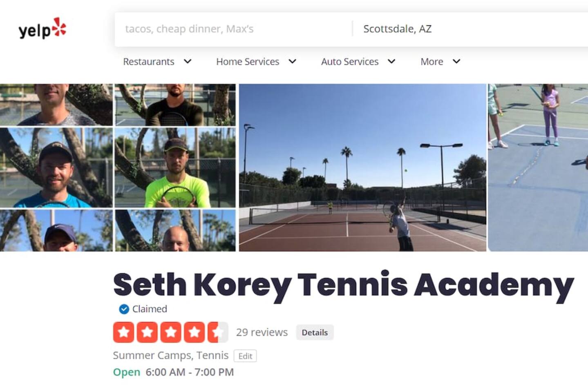Open the Restaurants menu
Screen dimensions: 588x392
[149, 62]
